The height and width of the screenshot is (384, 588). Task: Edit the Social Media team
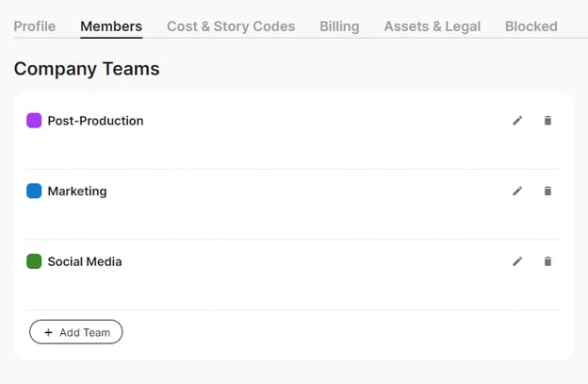click(517, 261)
